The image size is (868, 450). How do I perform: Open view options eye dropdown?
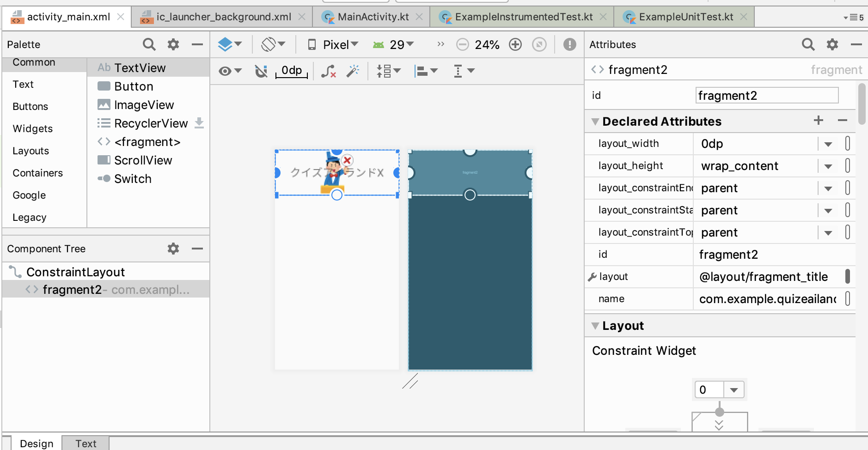click(x=230, y=71)
